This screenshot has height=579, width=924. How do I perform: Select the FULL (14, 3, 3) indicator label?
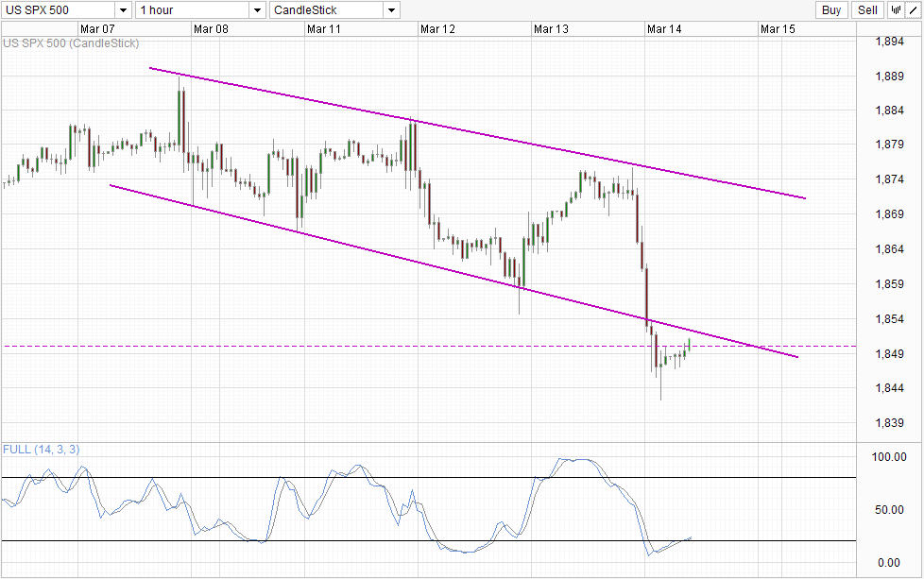tap(42, 450)
